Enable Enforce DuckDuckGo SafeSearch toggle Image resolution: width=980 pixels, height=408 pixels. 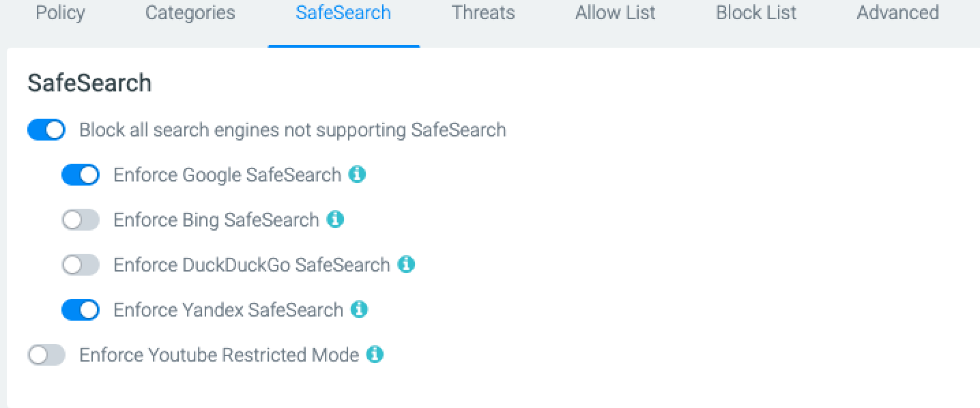(81, 265)
